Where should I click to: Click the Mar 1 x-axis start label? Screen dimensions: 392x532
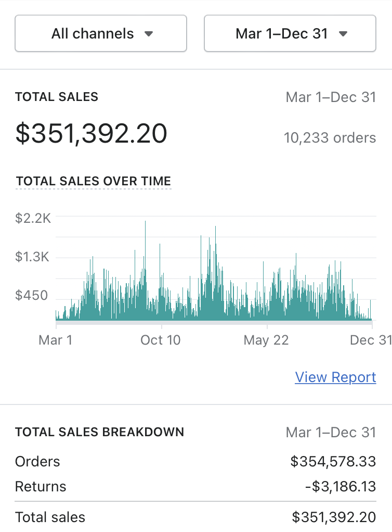click(56, 340)
